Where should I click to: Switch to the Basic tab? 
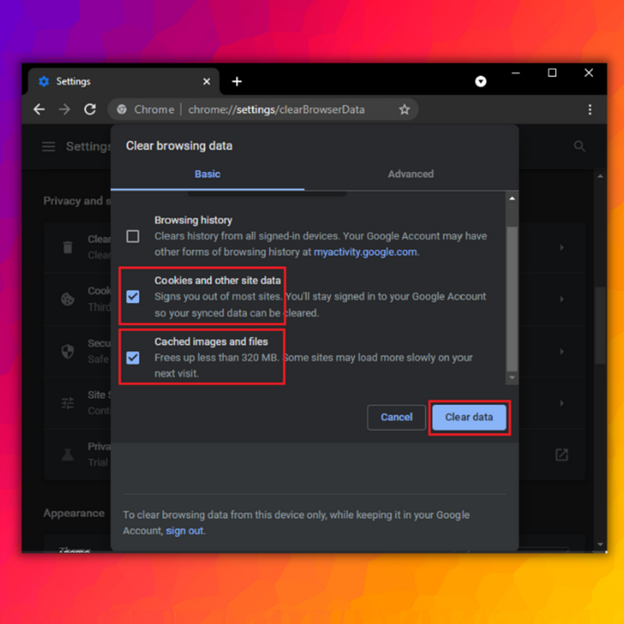pyautogui.click(x=207, y=174)
